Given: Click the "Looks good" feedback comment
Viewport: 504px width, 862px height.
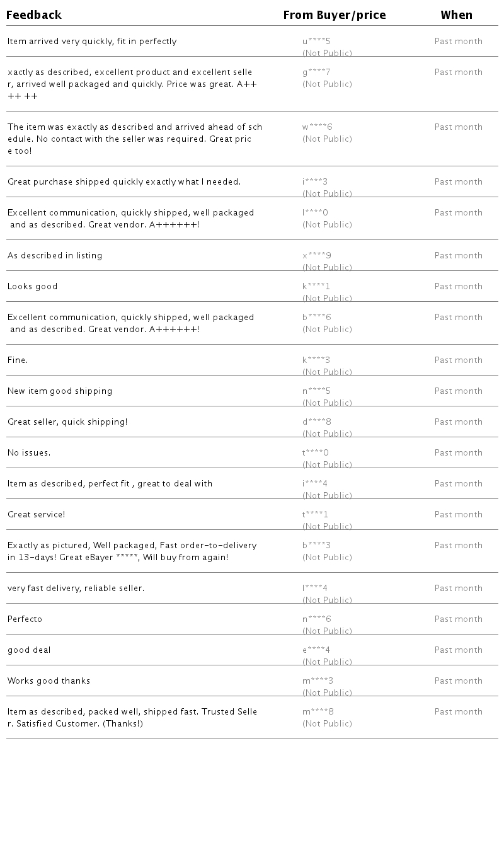Looking at the screenshot, I should (x=32, y=287).
